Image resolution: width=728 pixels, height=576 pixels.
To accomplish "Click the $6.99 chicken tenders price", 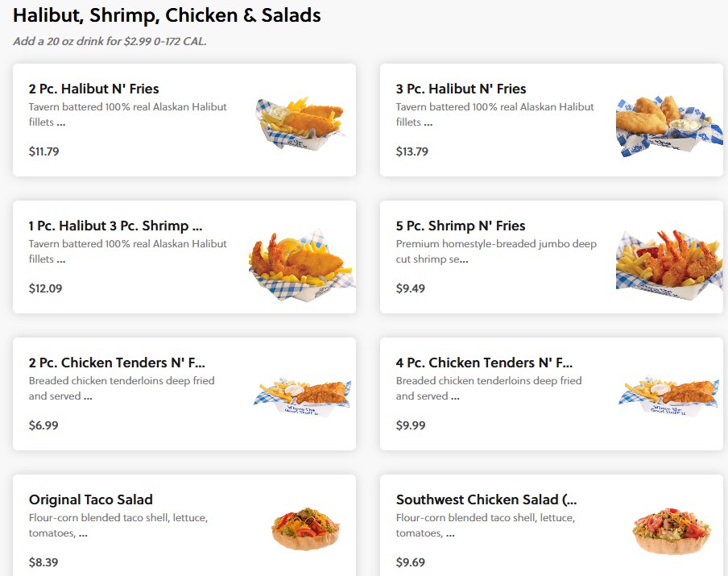I will click(x=43, y=425).
